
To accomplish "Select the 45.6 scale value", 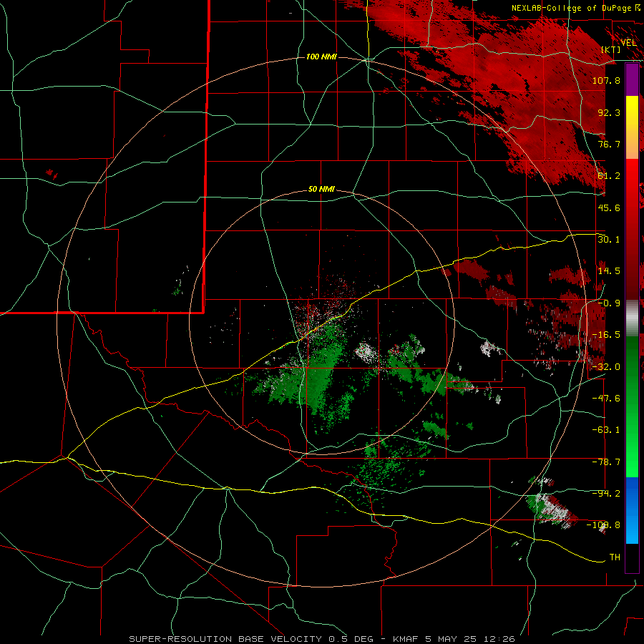I will pyautogui.click(x=609, y=208).
